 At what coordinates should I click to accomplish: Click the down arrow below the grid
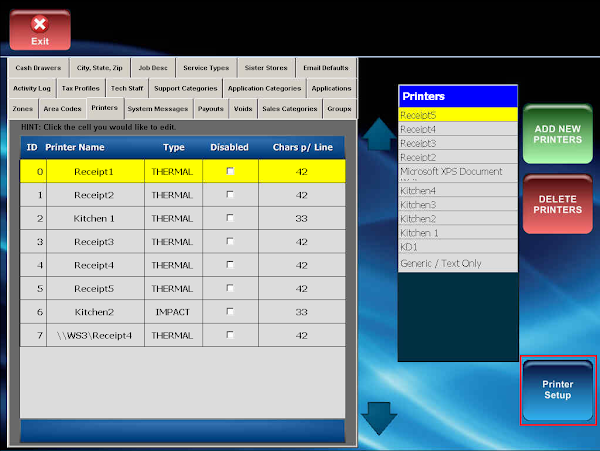pos(379,417)
